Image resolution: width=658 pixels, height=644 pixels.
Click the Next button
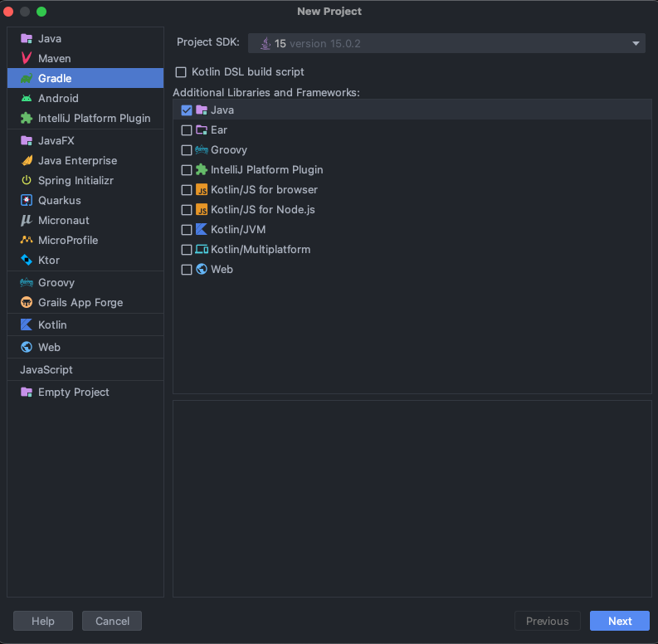(620, 621)
